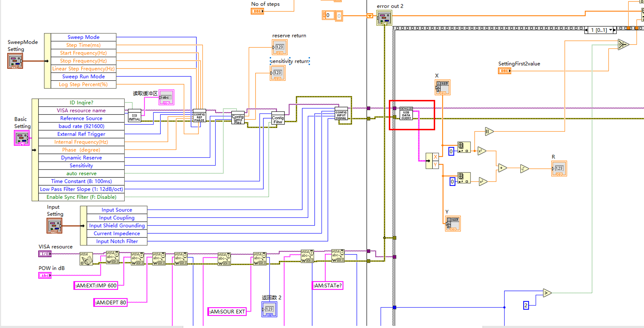Click the SSI INITIAL subVI node
Image resolution: width=644 pixels, height=328 pixels.
point(134,116)
